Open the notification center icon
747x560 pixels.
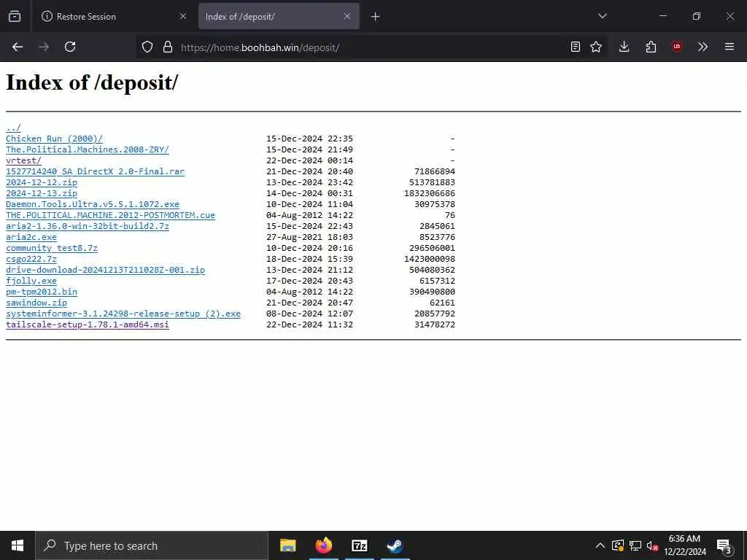[724, 547]
